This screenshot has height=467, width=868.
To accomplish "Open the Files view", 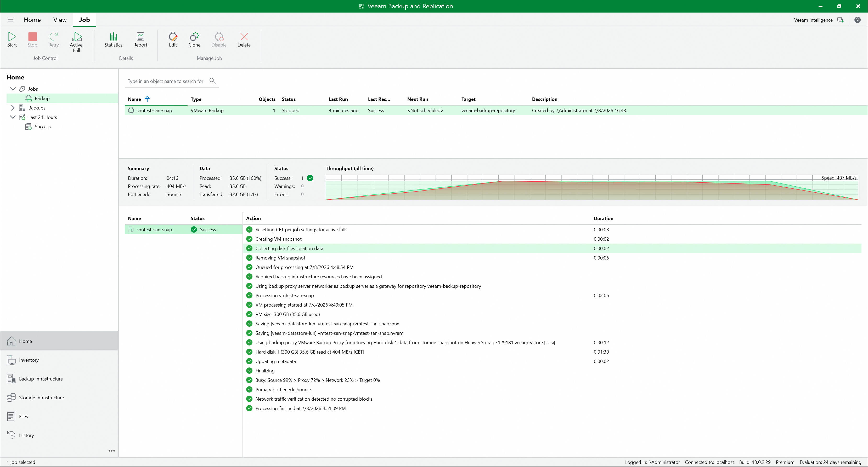I will tap(59, 417).
